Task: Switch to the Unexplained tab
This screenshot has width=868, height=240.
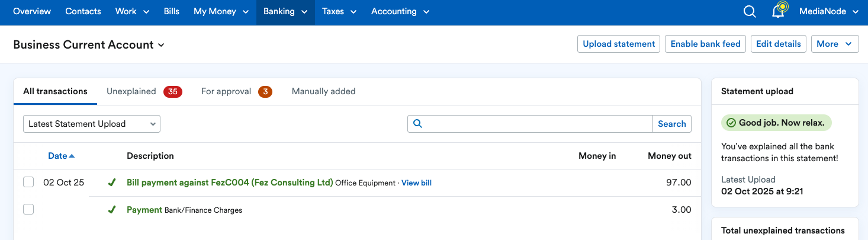Action: pos(144,91)
